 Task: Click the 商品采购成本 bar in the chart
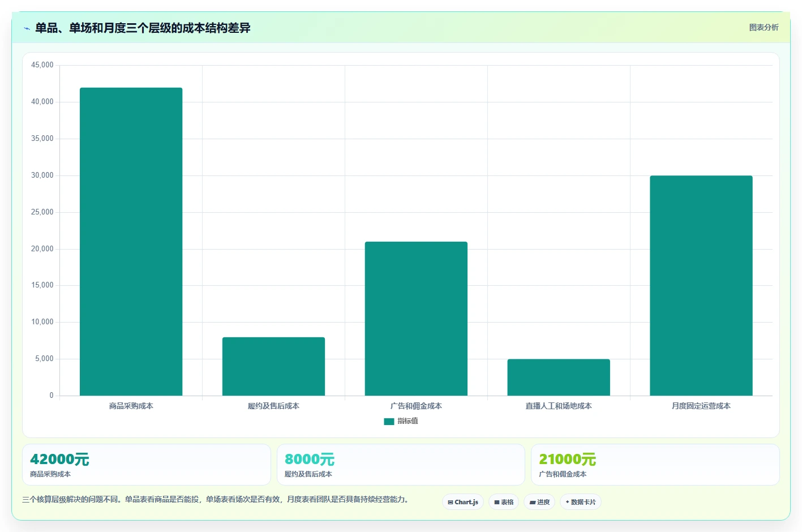click(131, 242)
